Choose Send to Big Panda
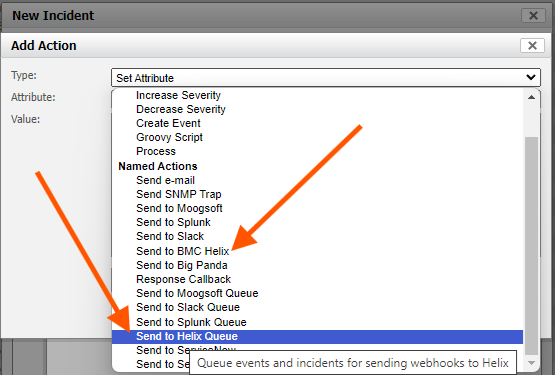Screen dimensions: 555x375 pyautogui.click(x=182, y=265)
